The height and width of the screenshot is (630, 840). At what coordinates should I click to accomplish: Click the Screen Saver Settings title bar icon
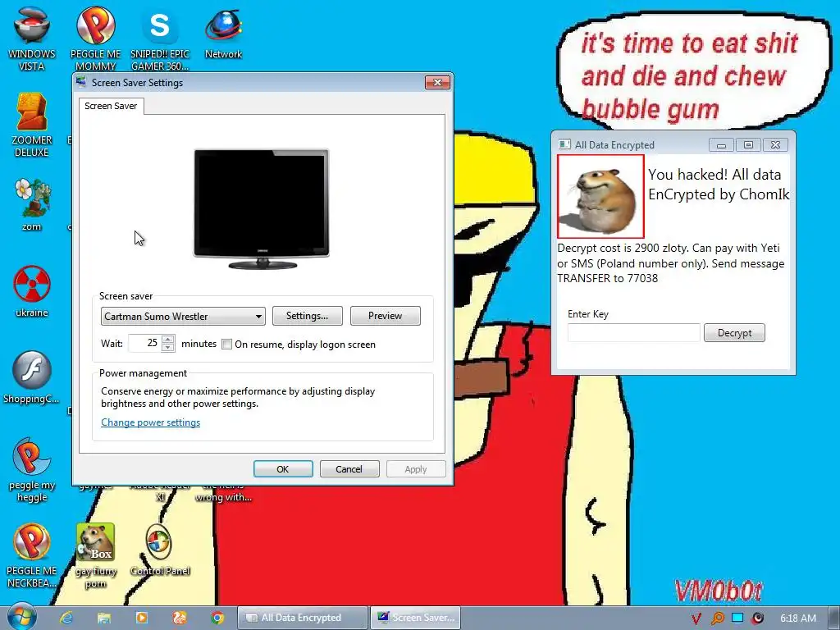pos(81,83)
